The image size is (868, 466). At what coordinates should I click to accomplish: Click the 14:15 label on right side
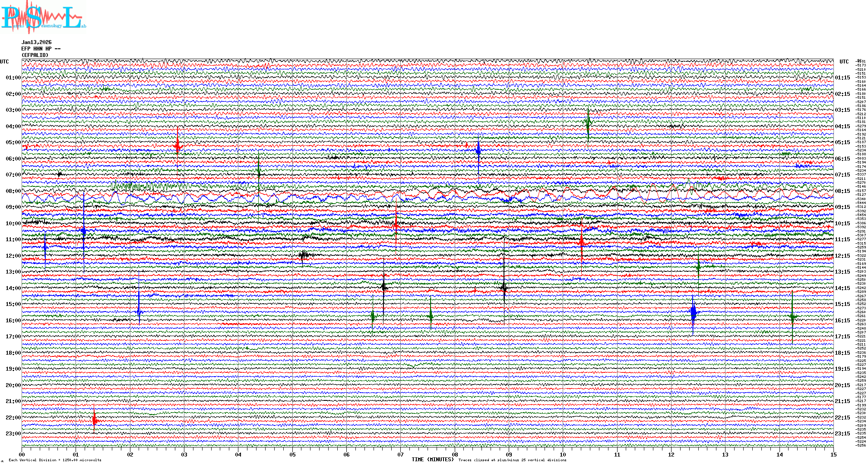(x=842, y=288)
